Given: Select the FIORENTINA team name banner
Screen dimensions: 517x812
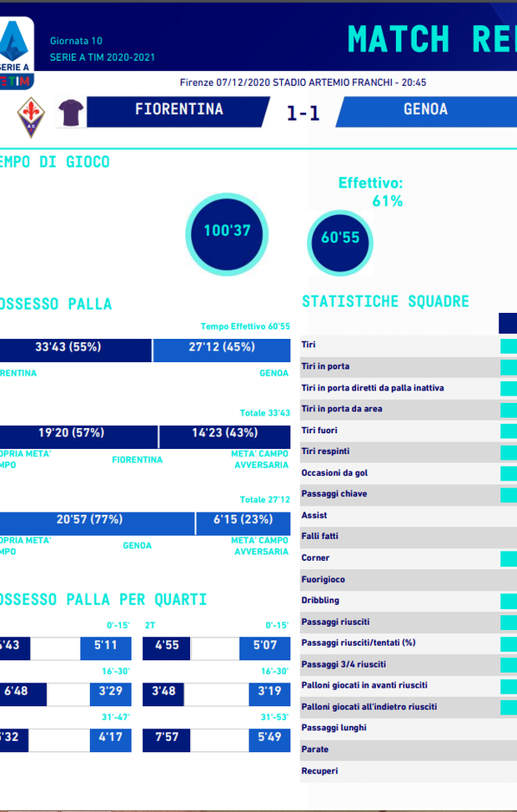Looking at the screenshot, I should (x=178, y=110).
